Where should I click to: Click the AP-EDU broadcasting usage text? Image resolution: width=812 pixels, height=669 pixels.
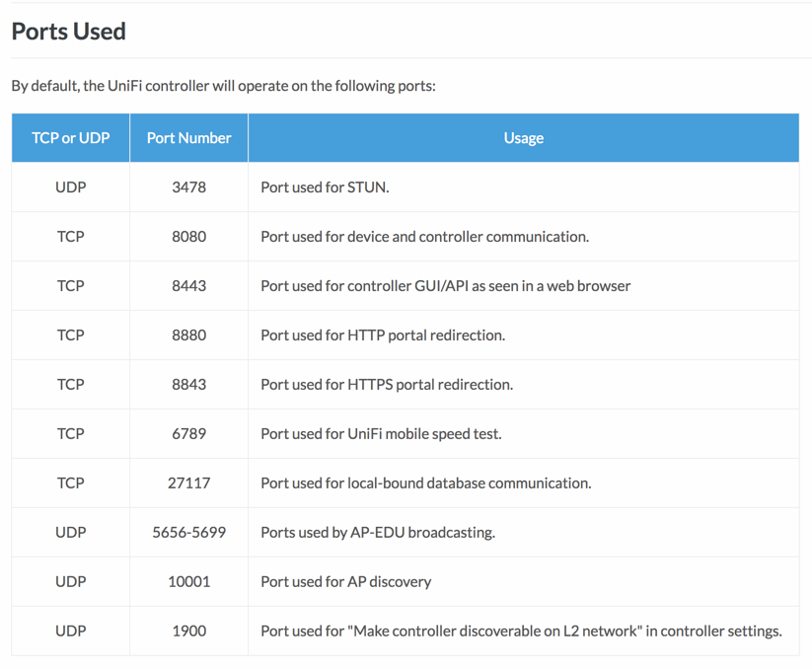coord(378,532)
